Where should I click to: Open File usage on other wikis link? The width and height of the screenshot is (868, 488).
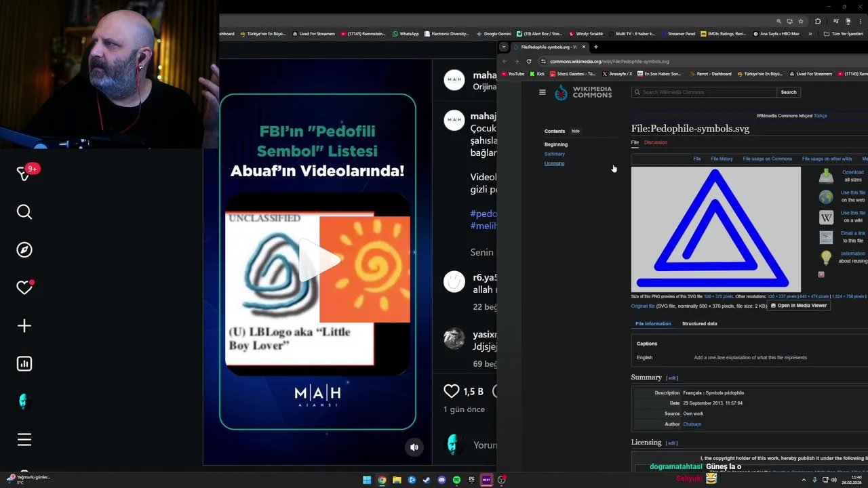(x=827, y=159)
